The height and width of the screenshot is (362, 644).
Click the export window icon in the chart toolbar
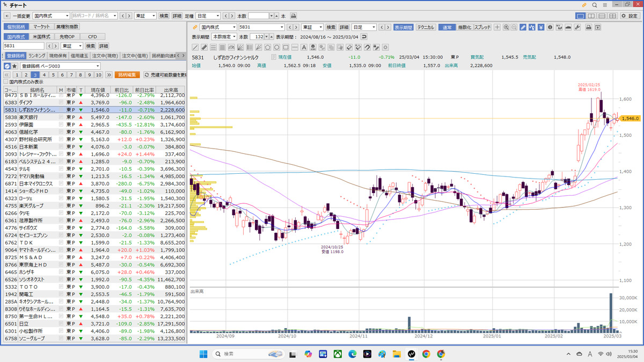coord(597,27)
